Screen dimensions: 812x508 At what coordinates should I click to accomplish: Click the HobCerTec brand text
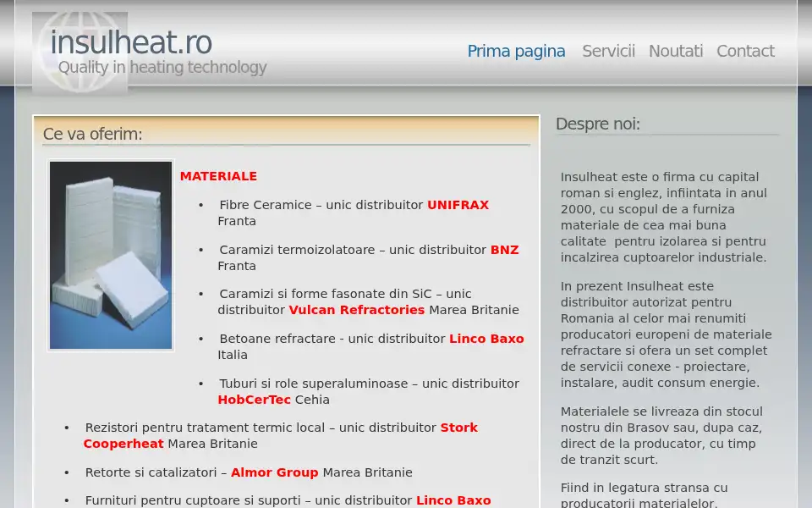point(255,400)
